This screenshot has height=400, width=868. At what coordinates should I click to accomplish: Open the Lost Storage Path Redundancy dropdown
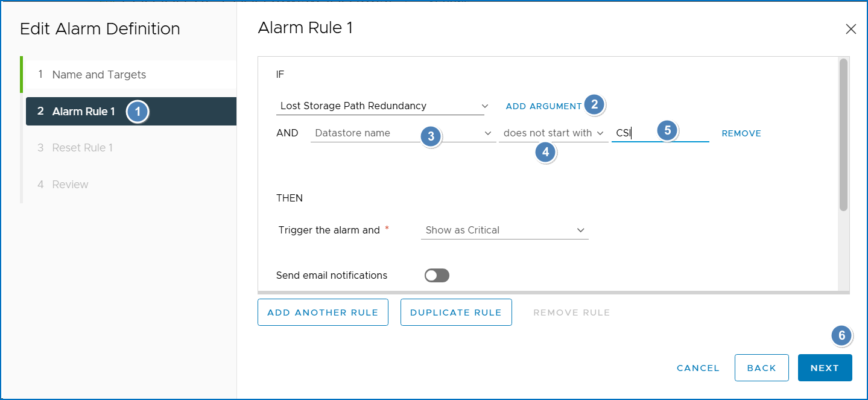pyautogui.click(x=383, y=106)
